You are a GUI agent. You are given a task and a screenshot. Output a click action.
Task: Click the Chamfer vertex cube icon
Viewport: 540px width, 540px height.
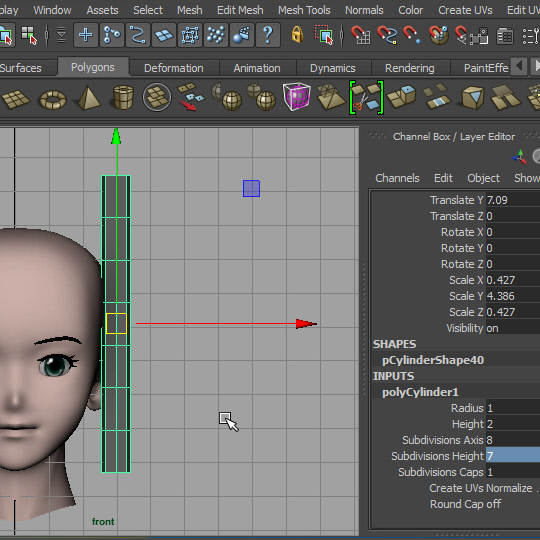click(x=472, y=97)
